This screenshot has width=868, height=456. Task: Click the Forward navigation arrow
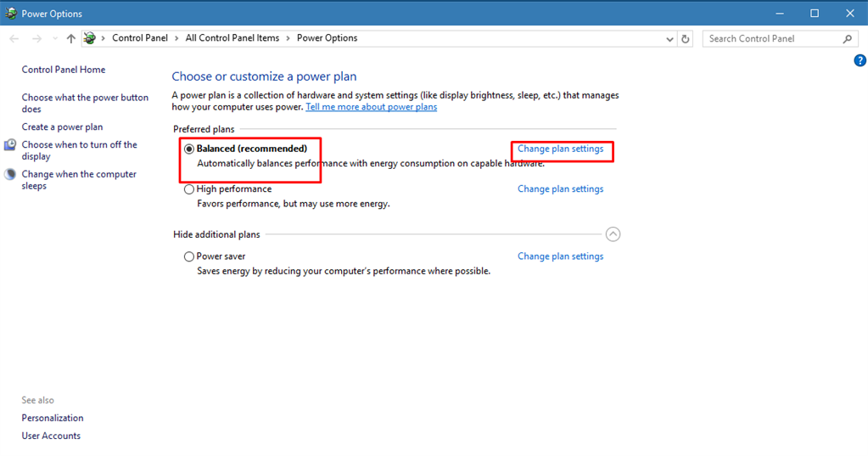click(36, 39)
